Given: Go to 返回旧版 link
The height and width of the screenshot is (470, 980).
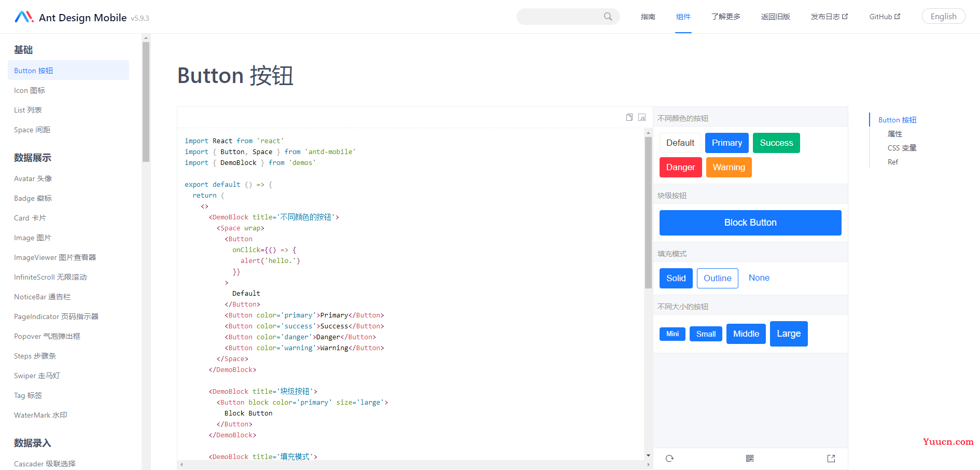Looking at the screenshot, I should point(776,17).
